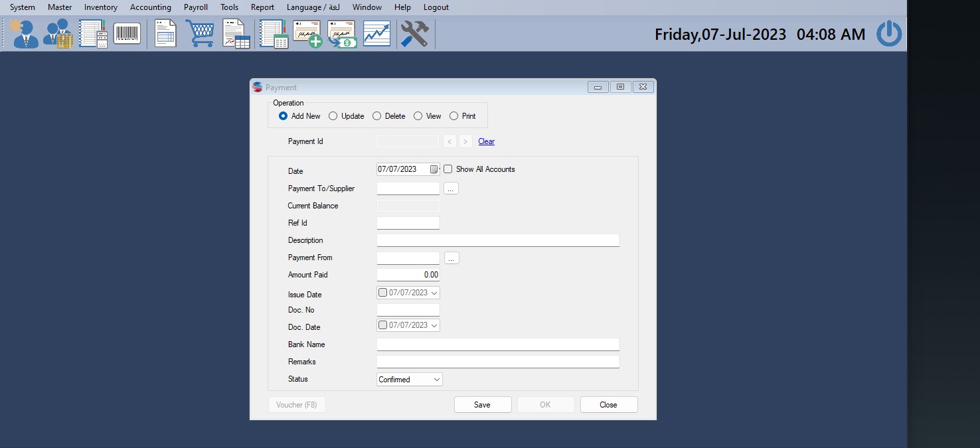Click the Payment window logo icon
Viewport: 980px width, 448px height.
click(258, 87)
